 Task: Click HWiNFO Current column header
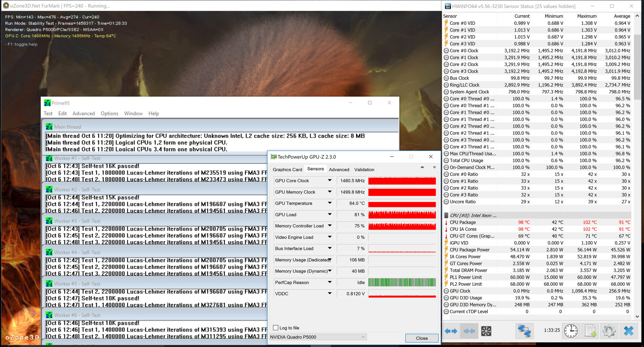click(x=514, y=16)
